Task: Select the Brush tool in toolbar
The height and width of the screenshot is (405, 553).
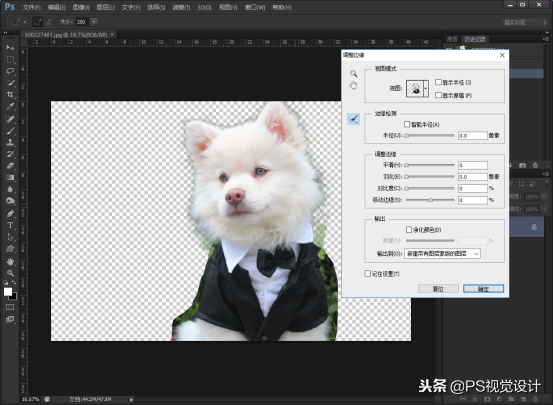Action: [x=10, y=131]
